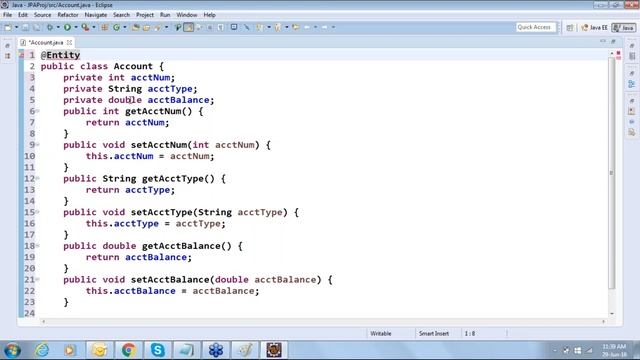Open the Run menu

point(165,15)
